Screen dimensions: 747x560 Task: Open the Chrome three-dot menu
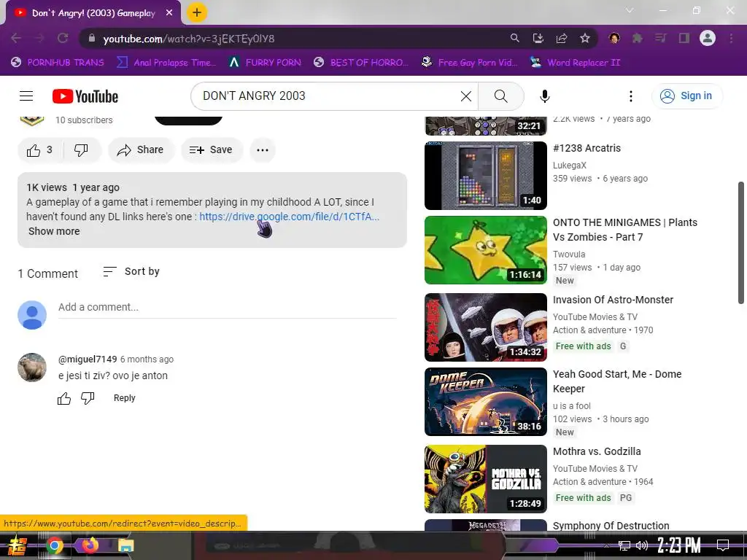[x=731, y=38]
